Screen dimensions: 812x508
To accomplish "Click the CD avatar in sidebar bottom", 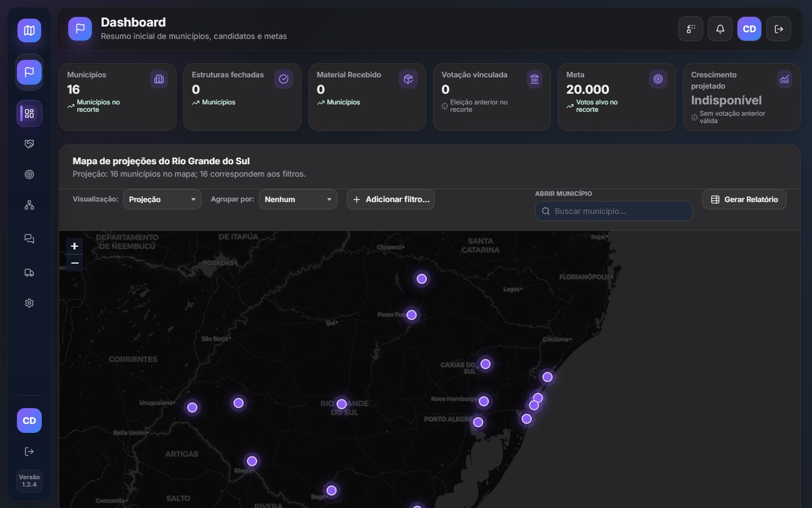I will 29,421.
